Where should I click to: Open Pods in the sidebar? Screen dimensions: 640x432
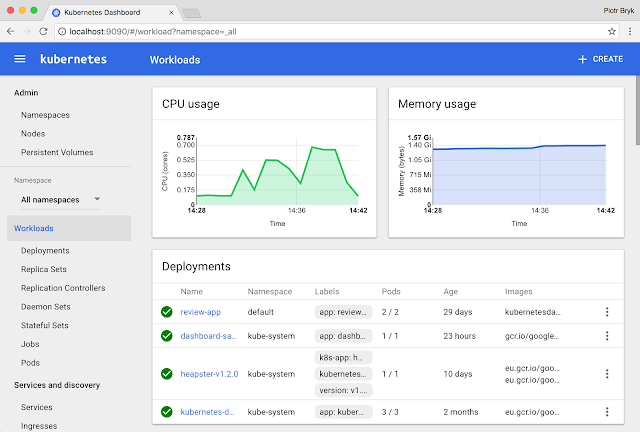31,363
